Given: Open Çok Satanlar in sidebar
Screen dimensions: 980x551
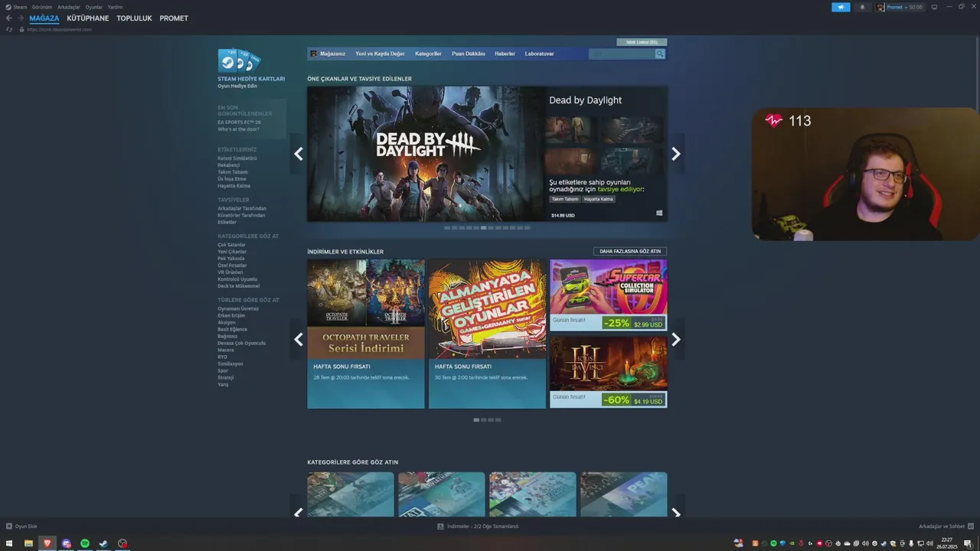Looking at the screenshot, I should pos(231,245).
